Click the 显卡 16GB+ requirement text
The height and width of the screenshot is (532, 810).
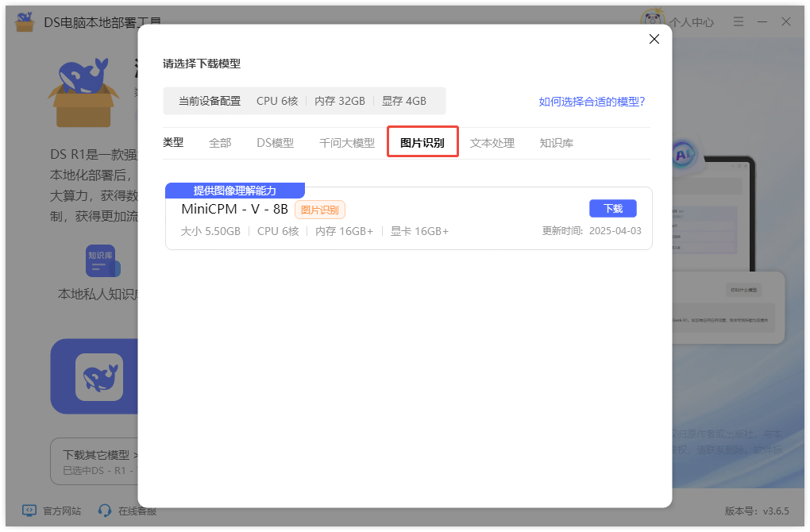(x=419, y=231)
